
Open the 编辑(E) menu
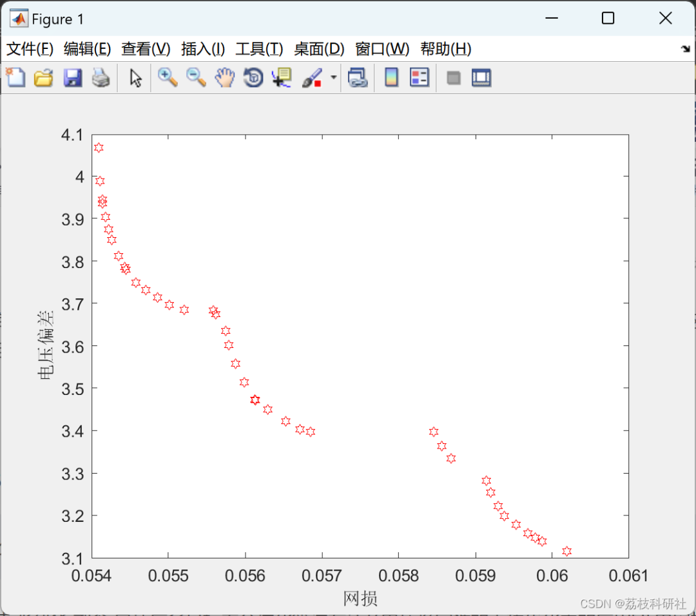pos(87,49)
